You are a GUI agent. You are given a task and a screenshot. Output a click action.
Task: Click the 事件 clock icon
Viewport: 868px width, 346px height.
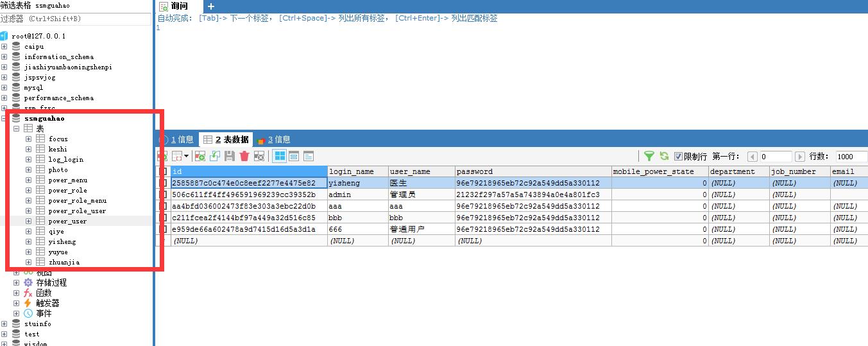(28, 313)
